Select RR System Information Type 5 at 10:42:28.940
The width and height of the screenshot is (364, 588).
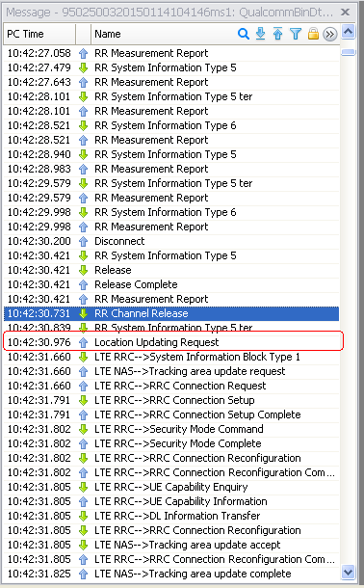point(171,154)
